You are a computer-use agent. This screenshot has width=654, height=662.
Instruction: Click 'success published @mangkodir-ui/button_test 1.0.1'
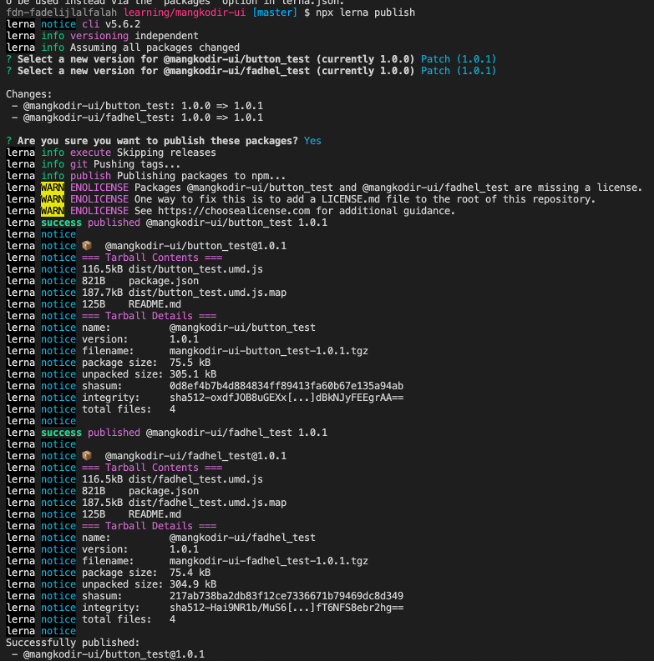(x=184, y=222)
